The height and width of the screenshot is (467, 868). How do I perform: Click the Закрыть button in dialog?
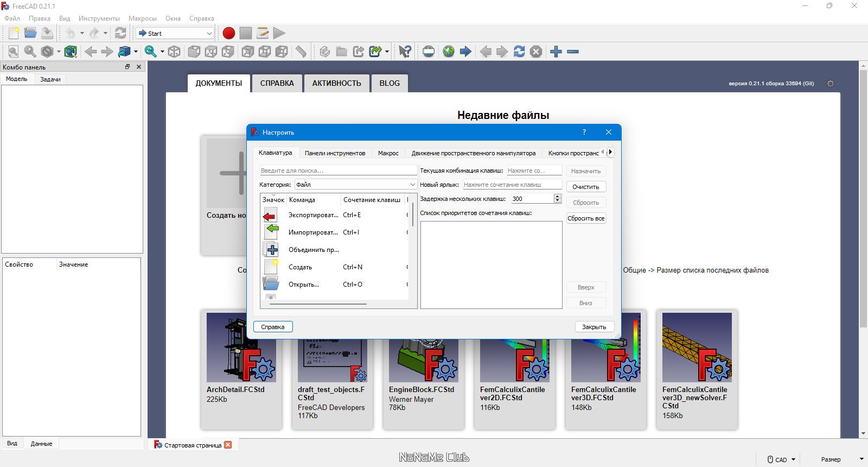pos(594,327)
